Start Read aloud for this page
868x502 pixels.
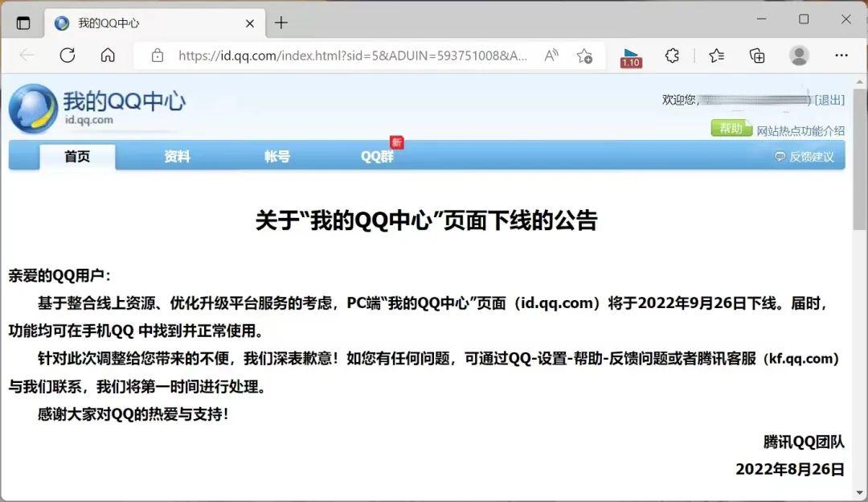pos(551,56)
